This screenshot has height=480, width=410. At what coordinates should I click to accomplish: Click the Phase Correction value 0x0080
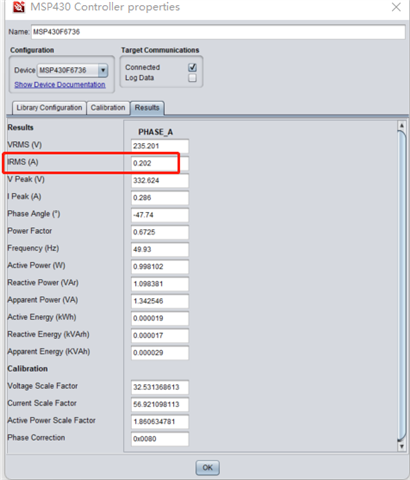[160, 439]
